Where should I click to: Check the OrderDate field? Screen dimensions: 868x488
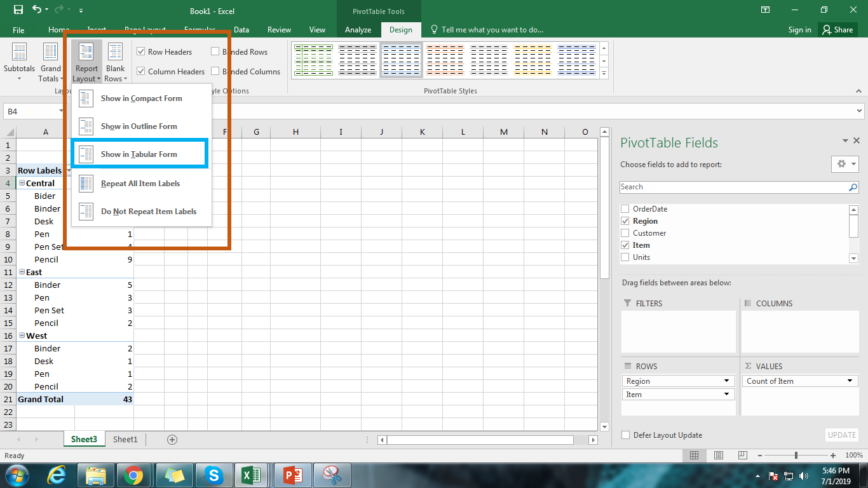pyautogui.click(x=625, y=209)
